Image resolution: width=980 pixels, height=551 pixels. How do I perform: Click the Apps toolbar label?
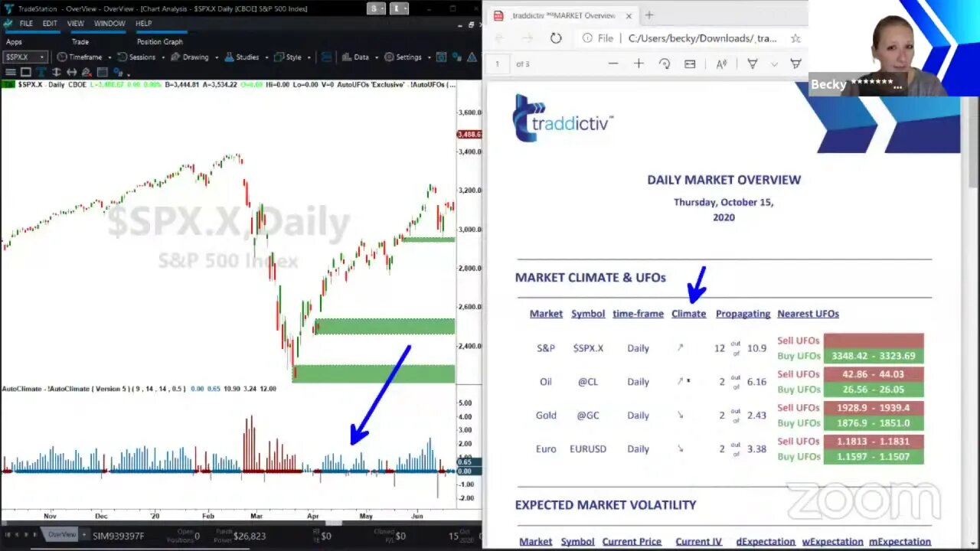pyautogui.click(x=14, y=42)
